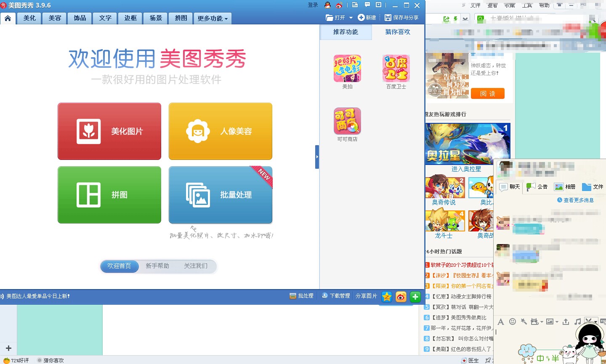Switch to the 公告 tab in chat window

pos(537,186)
